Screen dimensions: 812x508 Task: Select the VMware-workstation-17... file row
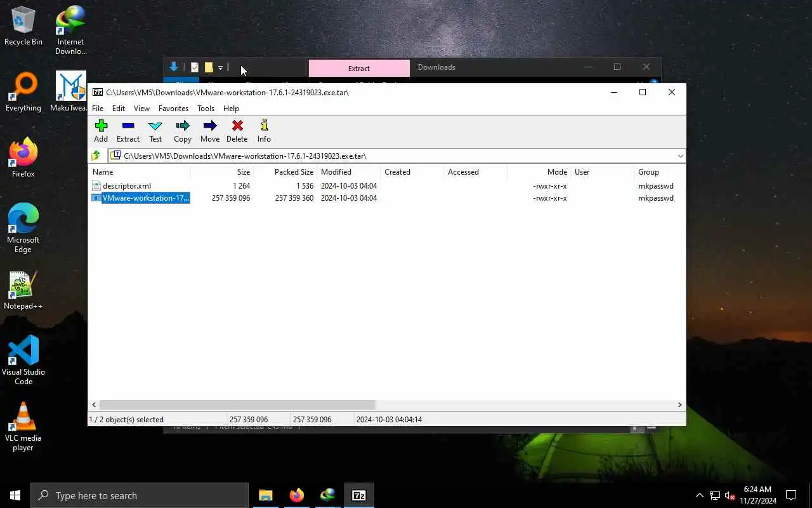387,198
